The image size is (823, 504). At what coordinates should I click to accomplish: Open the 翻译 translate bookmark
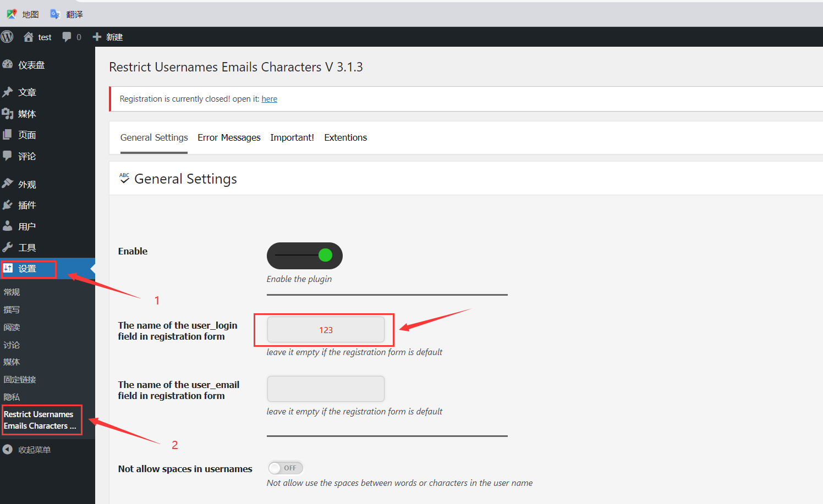point(67,14)
